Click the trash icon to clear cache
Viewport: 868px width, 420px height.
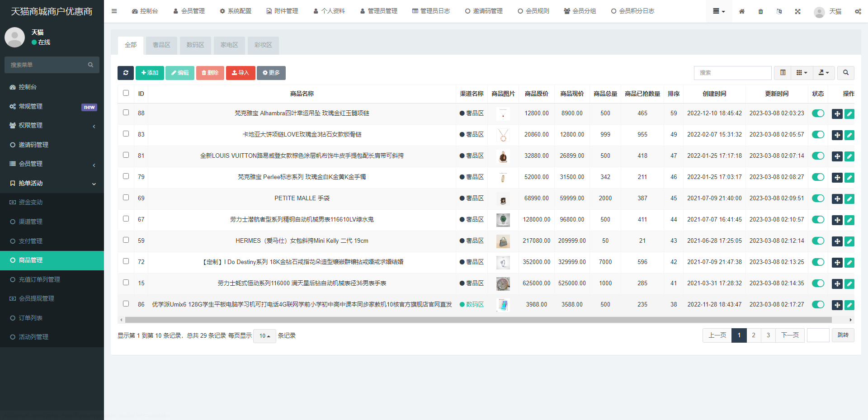click(760, 11)
